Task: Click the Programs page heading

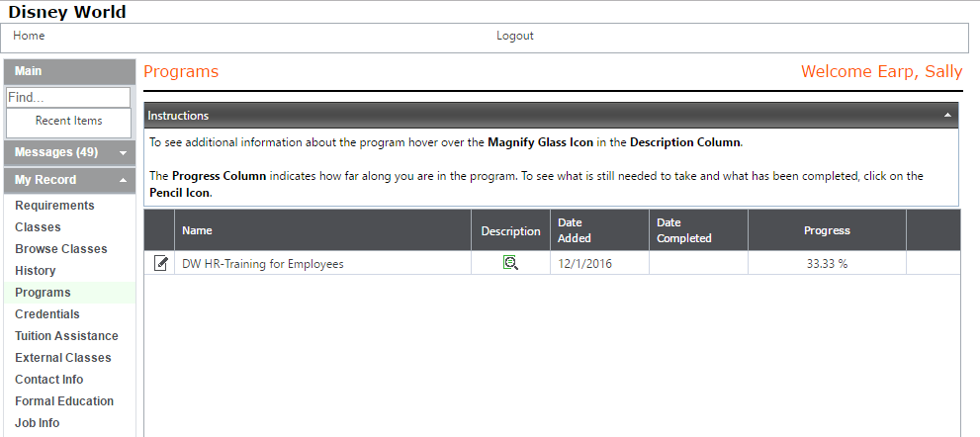Action: coord(181,72)
